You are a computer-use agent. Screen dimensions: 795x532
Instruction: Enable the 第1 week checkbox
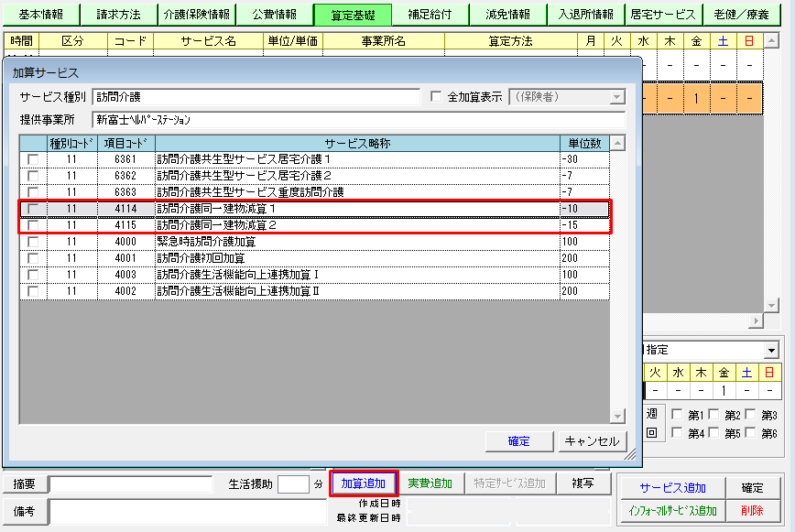point(677,415)
